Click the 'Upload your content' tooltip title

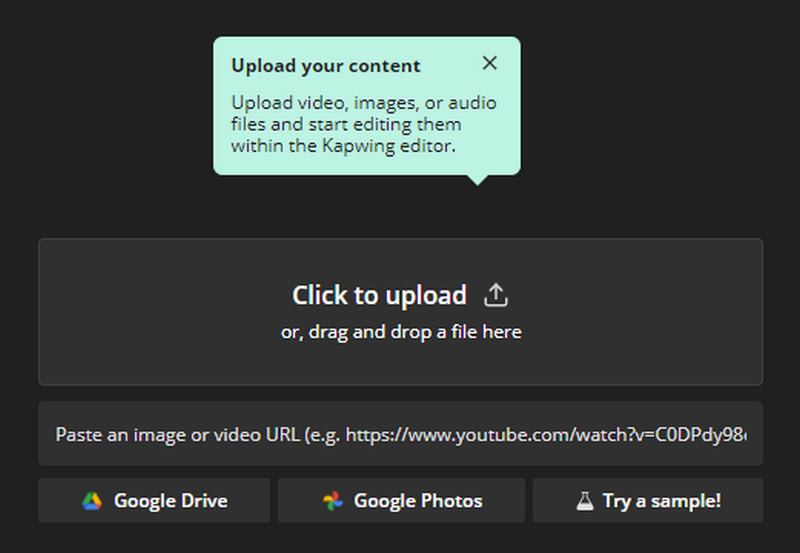[x=326, y=66]
